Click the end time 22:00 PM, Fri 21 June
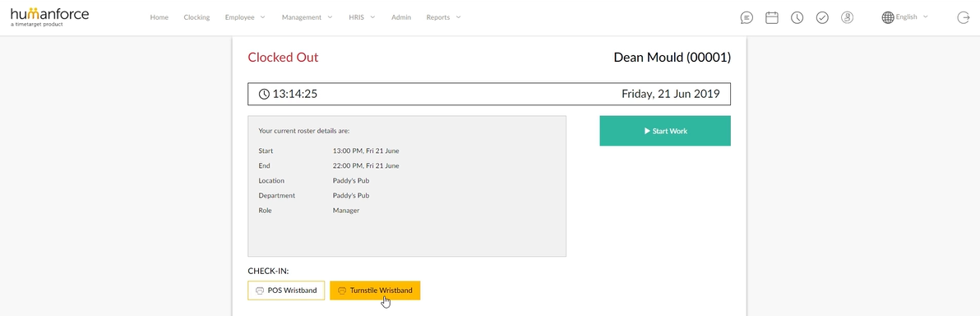 pos(366,166)
